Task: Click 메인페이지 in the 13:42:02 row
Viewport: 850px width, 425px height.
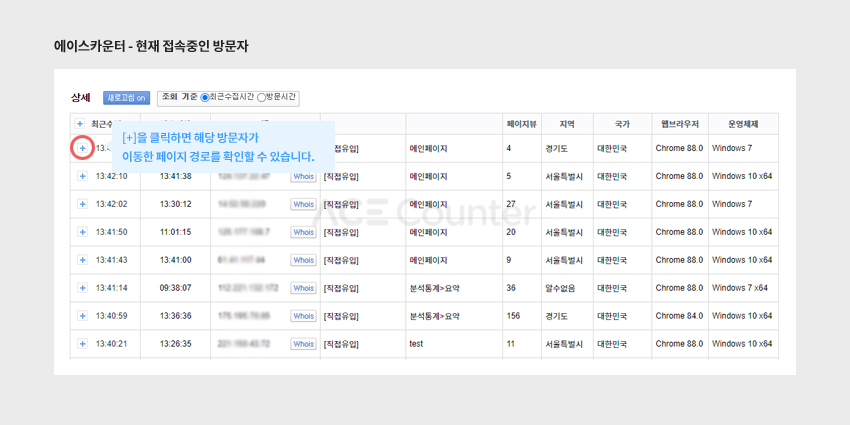Action: 428,204
